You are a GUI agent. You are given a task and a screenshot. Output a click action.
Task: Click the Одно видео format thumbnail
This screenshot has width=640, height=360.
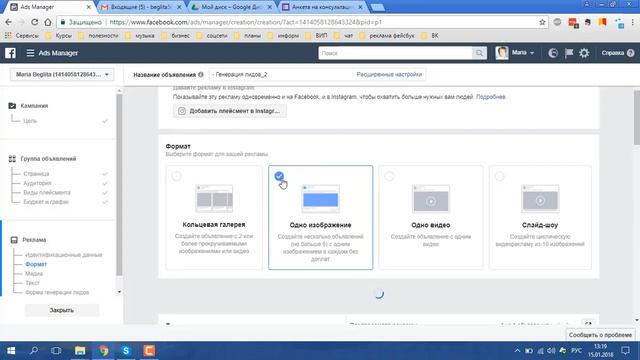[x=431, y=199]
